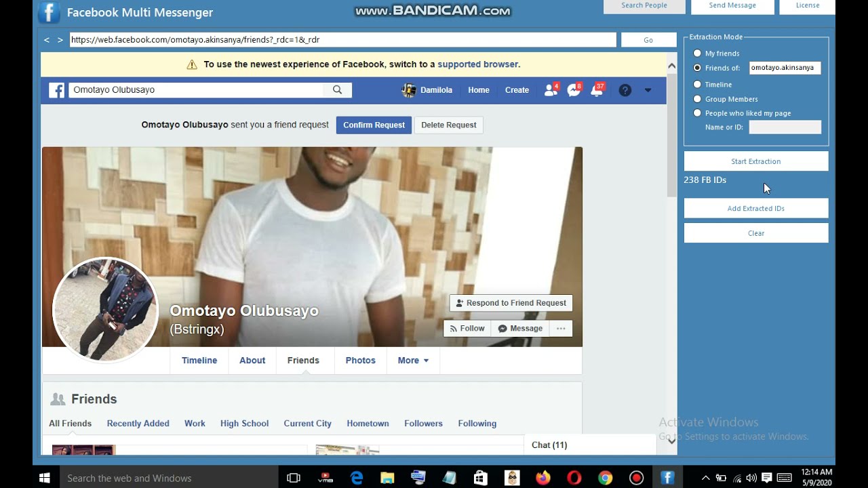Open the License button
Viewport: 868px width, 488px height.
click(808, 6)
